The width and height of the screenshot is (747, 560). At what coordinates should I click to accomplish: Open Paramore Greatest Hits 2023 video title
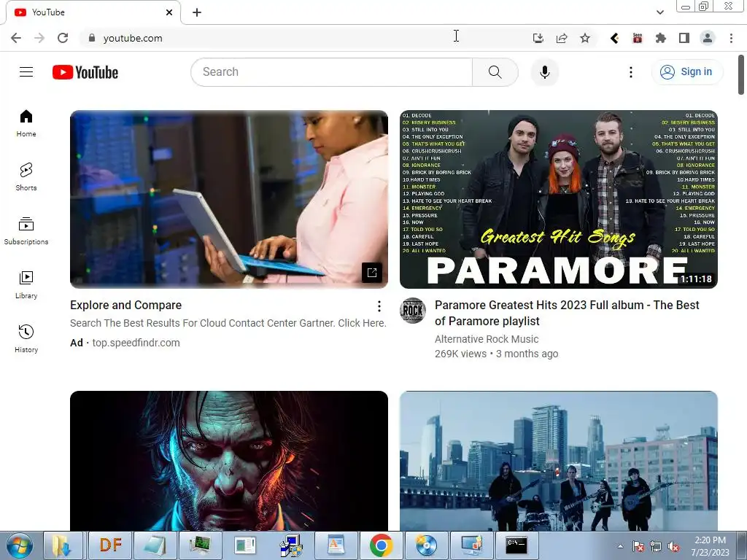coord(567,313)
